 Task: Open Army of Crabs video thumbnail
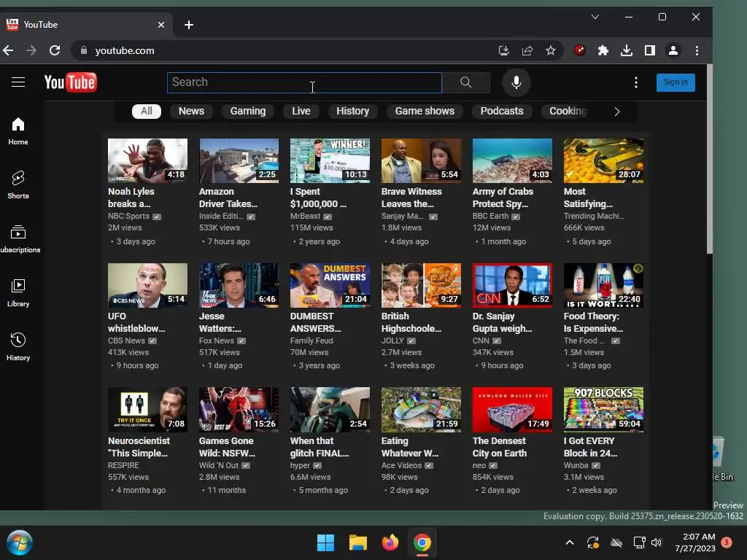512,161
